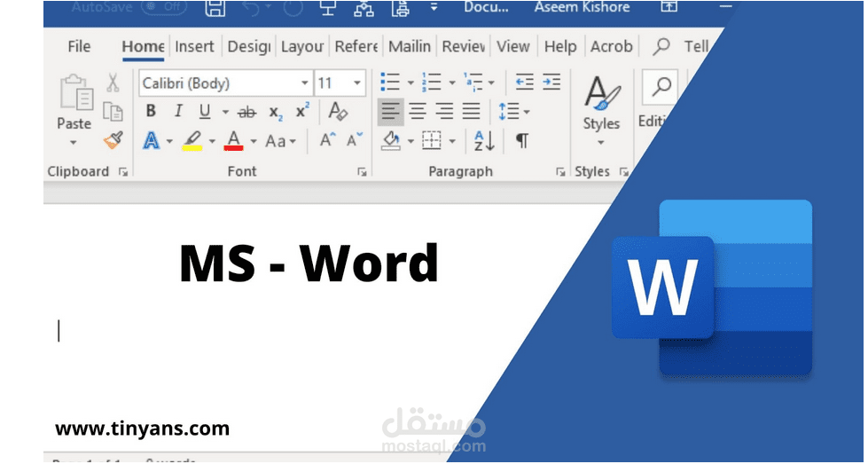Increase font size with grow icon
868x464 pixels.
tap(328, 140)
